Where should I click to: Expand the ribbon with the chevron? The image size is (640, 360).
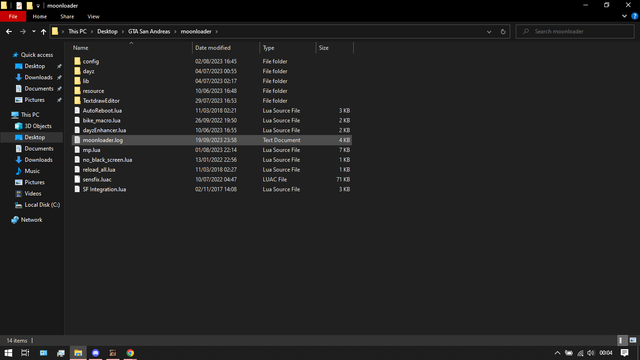[624, 16]
